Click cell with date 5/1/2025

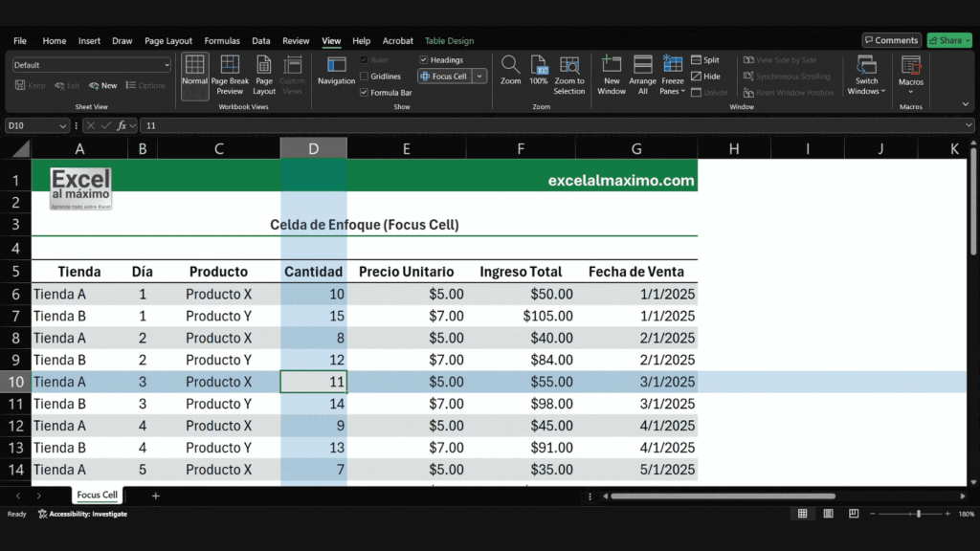pos(636,470)
